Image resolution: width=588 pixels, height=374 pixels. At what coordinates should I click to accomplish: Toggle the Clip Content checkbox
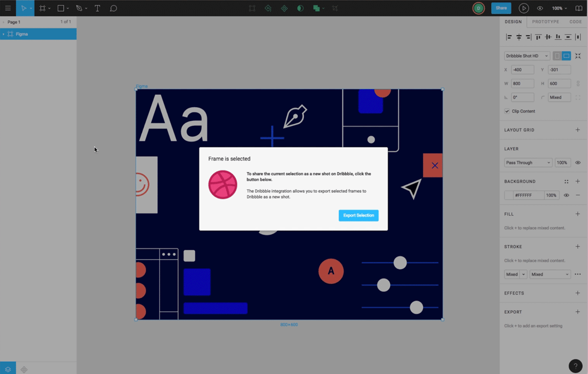pos(507,111)
